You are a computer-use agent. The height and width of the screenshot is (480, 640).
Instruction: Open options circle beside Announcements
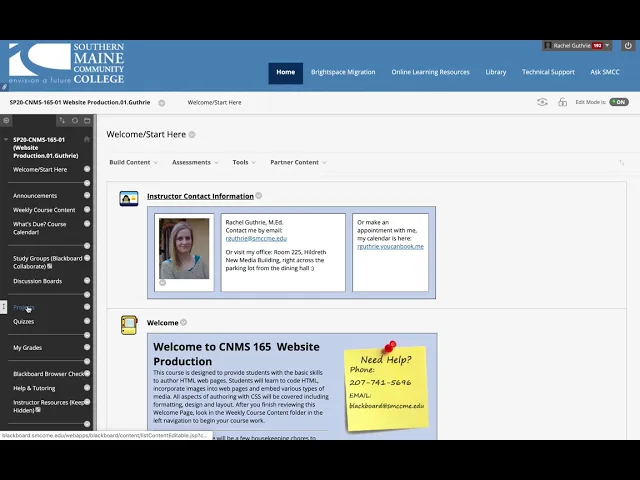pyautogui.click(x=87, y=195)
